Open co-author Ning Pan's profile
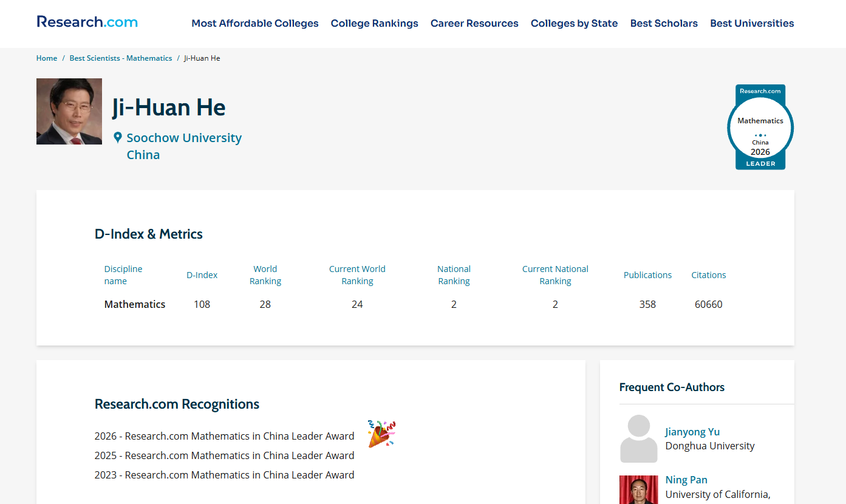Image resolution: width=846 pixels, height=504 pixels. [x=686, y=480]
